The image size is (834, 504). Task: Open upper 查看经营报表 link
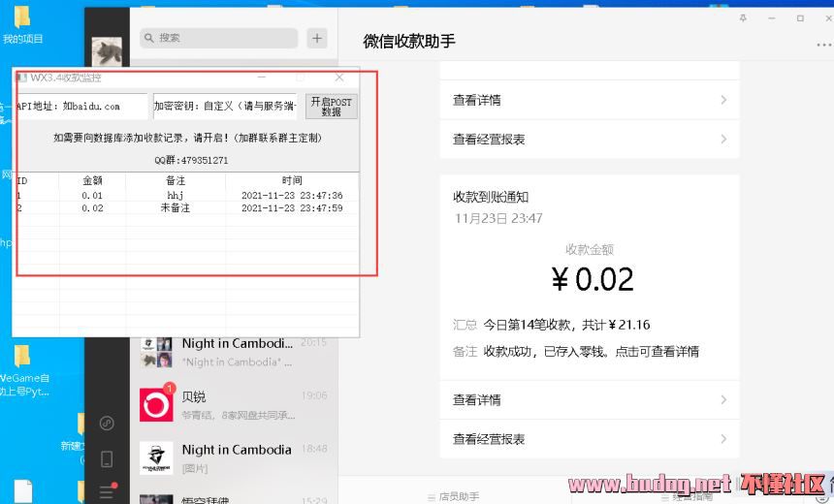590,140
